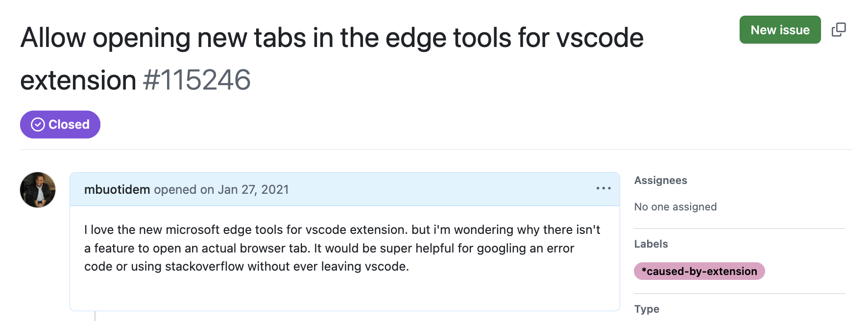Viewport: 868px width, 321px height.
Task: Open the three-dot comment options menu
Action: pos(603,188)
